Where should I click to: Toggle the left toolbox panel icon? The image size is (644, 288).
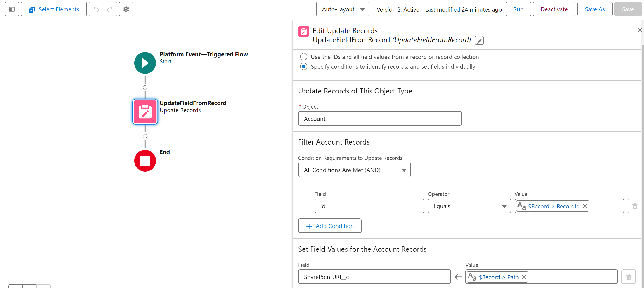click(12, 9)
